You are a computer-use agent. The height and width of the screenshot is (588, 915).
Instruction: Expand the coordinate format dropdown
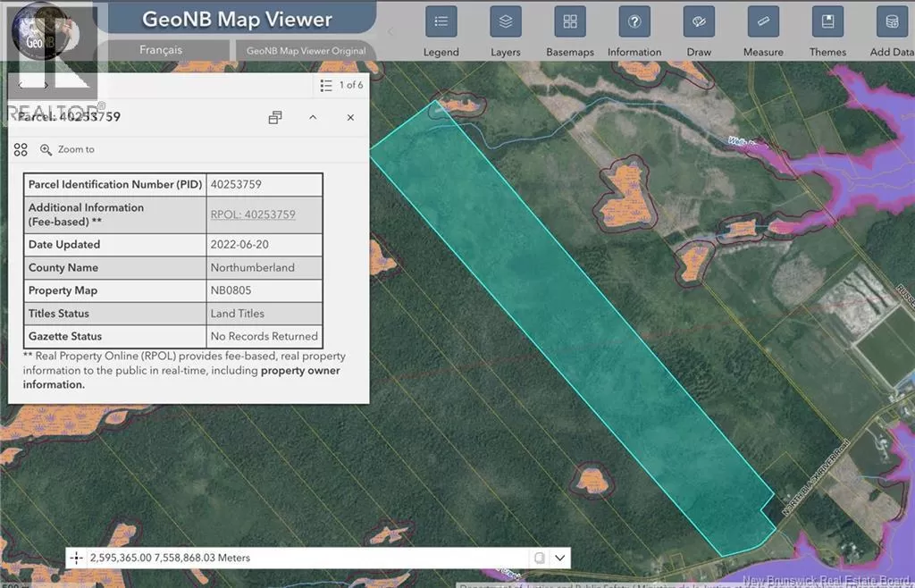(560, 558)
